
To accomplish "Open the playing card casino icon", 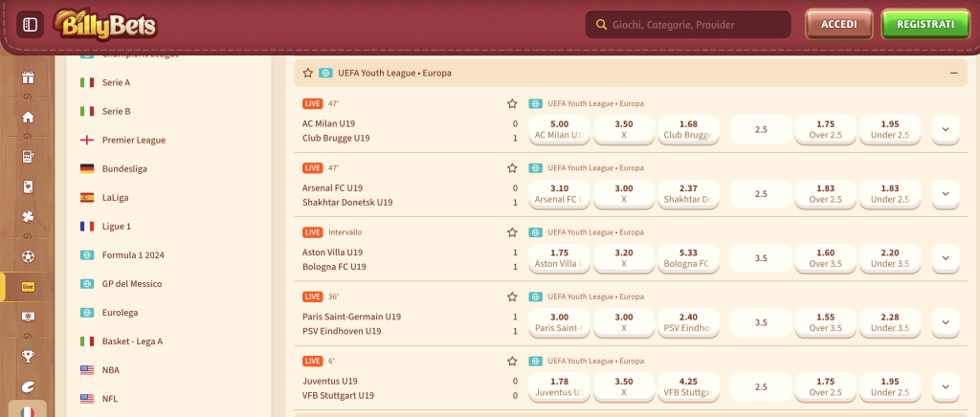I will coord(28,187).
